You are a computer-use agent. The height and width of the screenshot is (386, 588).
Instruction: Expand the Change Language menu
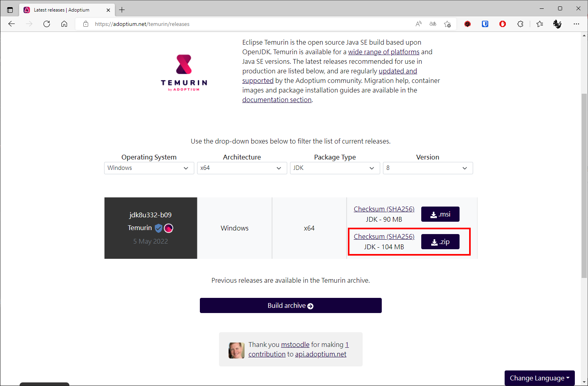(x=539, y=378)
